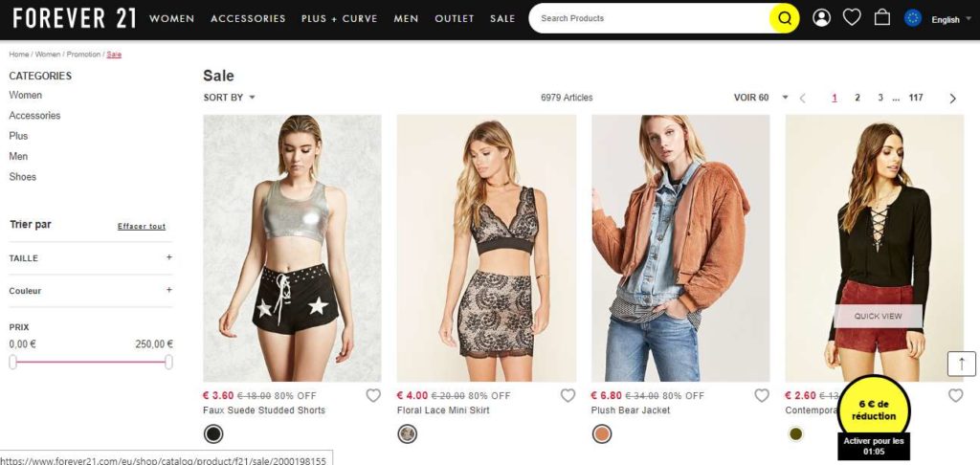Expand the TAILLE filter
Image resolution: width=980 pixels, height=465 pixels.
coord(169,257)
